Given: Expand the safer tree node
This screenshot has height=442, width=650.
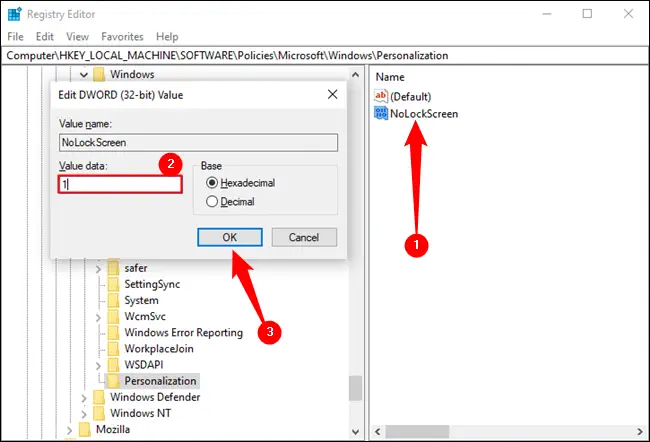Looking at the screenshot, I should [98, 269].
